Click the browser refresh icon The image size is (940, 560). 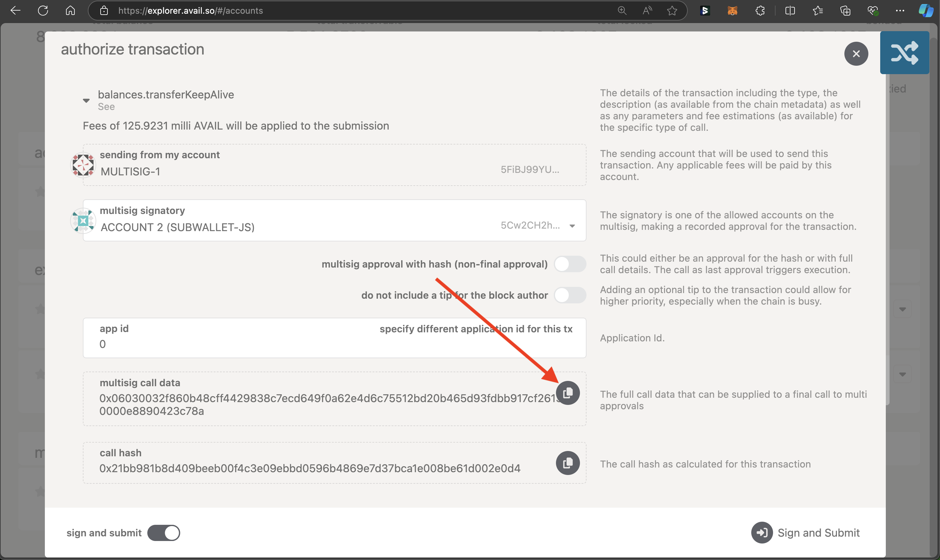[43, 11]
